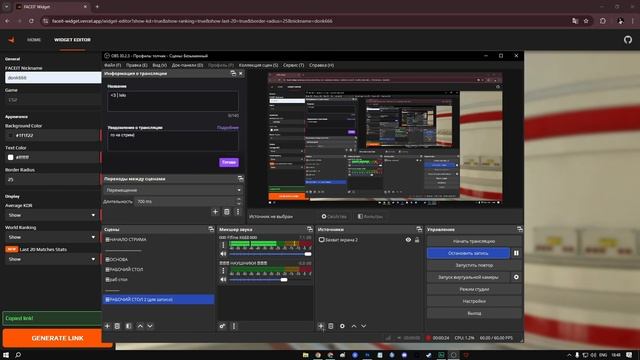Image resolution: width=640 pixels, height=360 pixels.
Task: Expand the World Ranking Show dropdown
Action: point(51,237)
